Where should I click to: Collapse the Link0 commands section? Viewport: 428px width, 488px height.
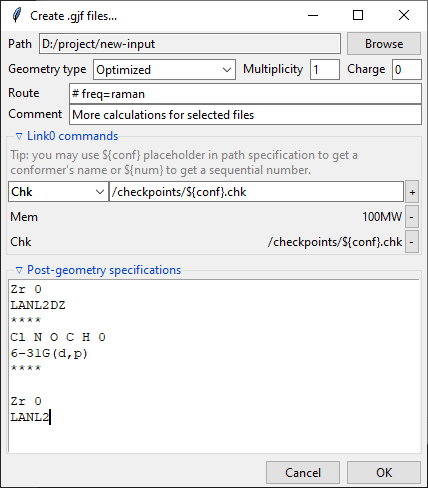(x=19, y=136)
